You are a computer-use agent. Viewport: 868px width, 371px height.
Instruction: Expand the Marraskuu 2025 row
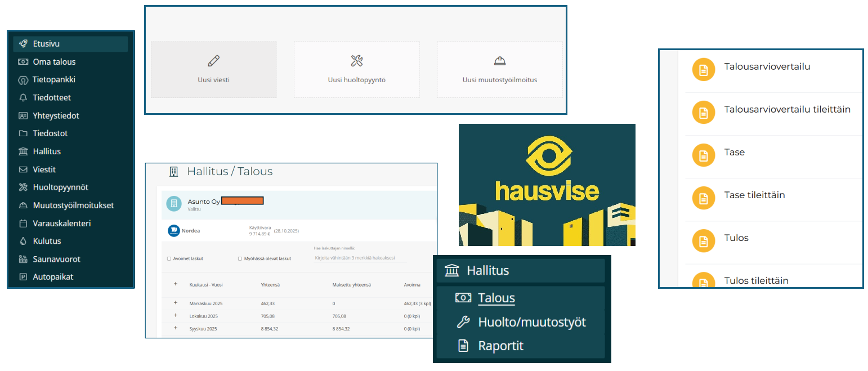click(x=176, y=303)
